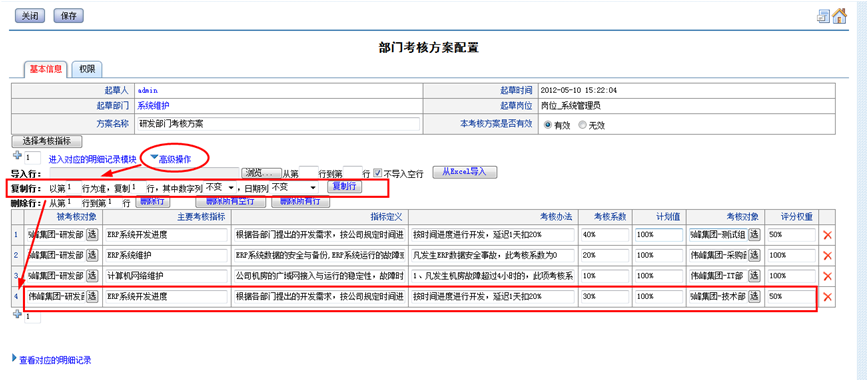
Task: Click 指标定义 field starting 公司机房的广域网
Action: [319, 276]
